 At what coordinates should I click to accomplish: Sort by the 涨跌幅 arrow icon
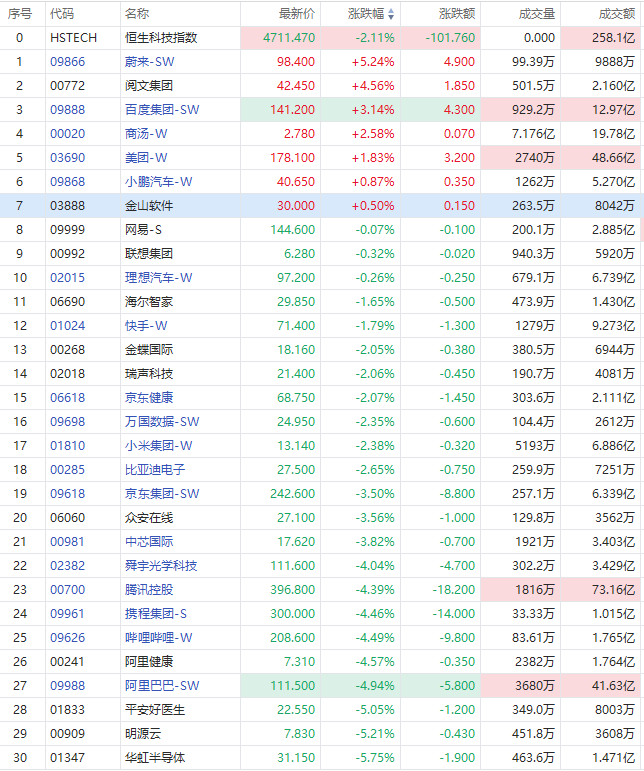[x=391, y=14]
